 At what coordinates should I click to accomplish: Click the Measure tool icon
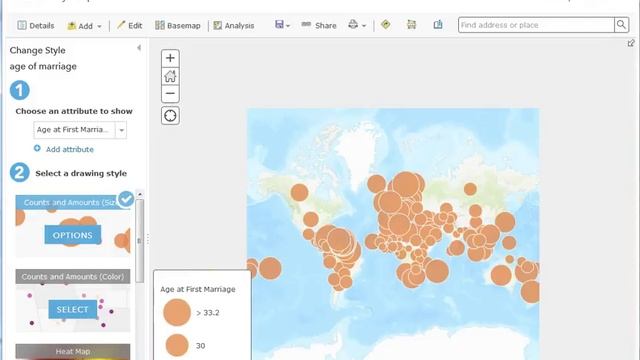click(411, 24)
